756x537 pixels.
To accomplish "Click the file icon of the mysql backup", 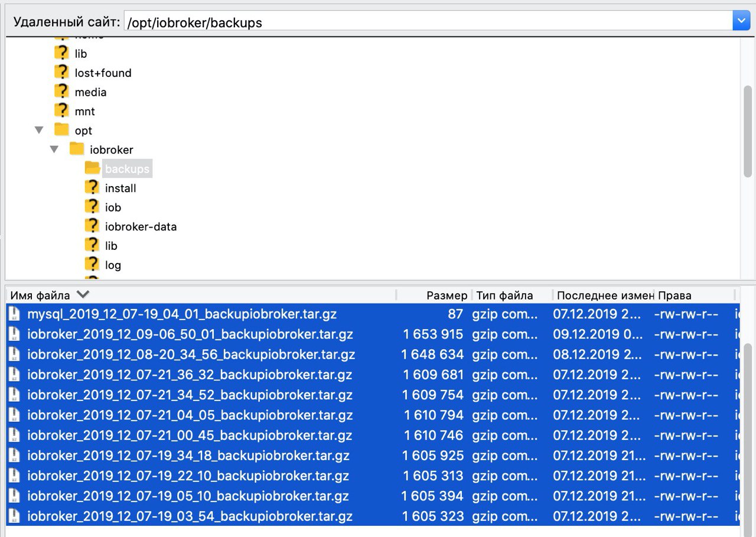I will tap(15, 314).
